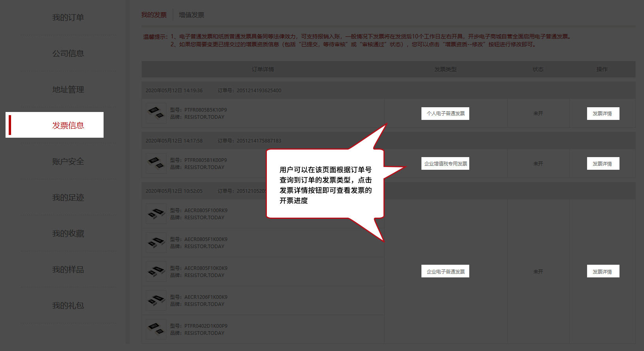Click 发票详情 for the 企业增值税专用发票 order
644x351 pixels.
click(x=602, y=163)
